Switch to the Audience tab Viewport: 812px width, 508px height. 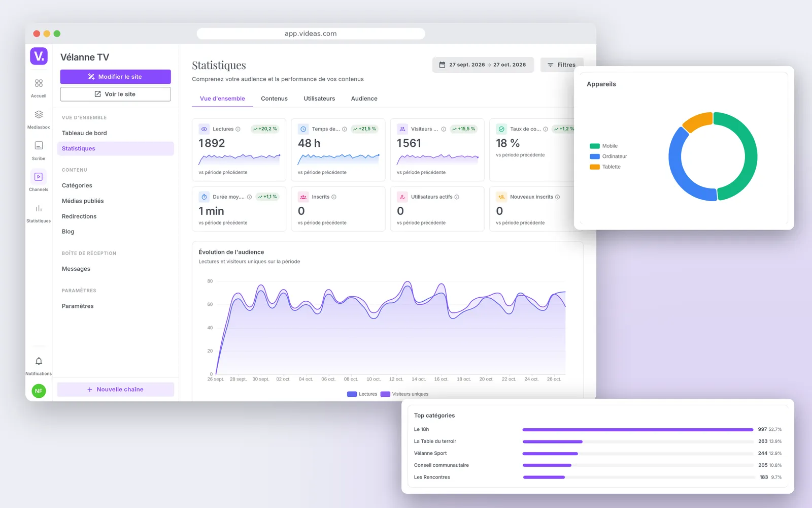click(x=364, y=99)
